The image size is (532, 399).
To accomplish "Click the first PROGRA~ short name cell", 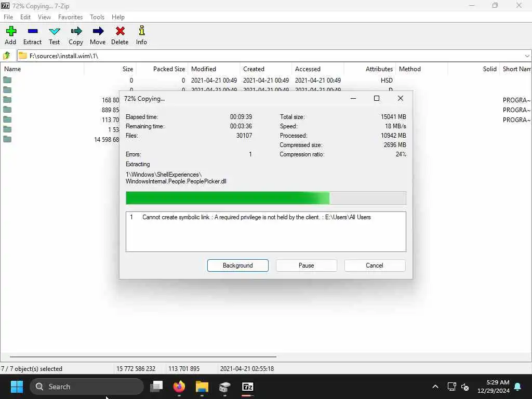I will point(516,100).
